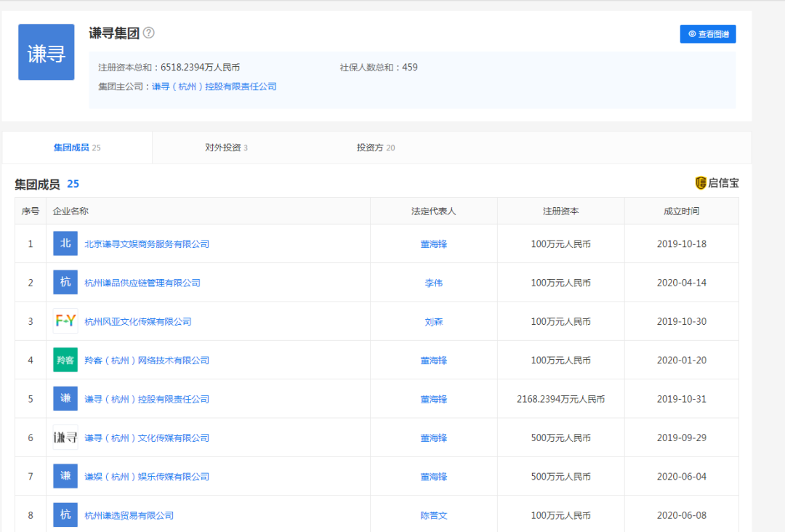785x532 pixels.
Task: Click the date 2019-10-31
Action: [681, 400]
